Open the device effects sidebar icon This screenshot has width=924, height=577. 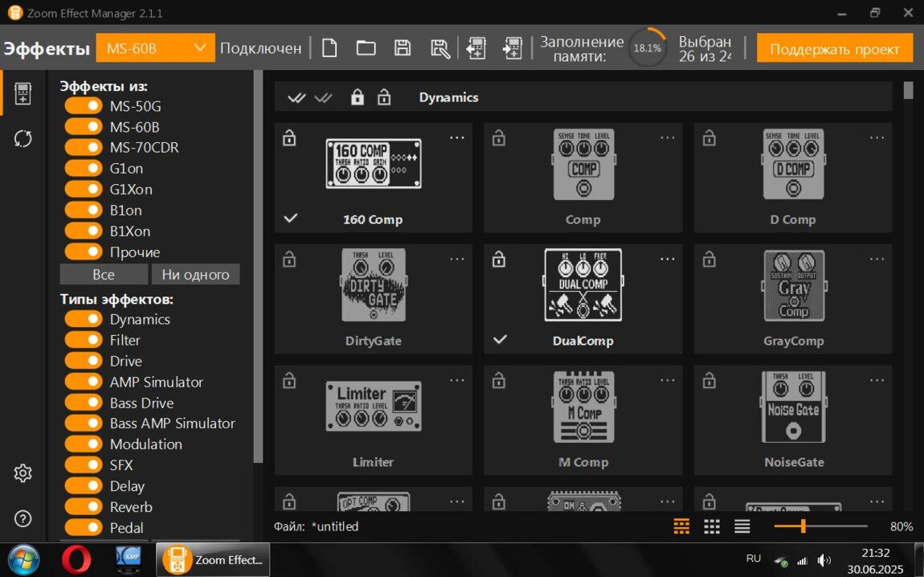point(23,94)
